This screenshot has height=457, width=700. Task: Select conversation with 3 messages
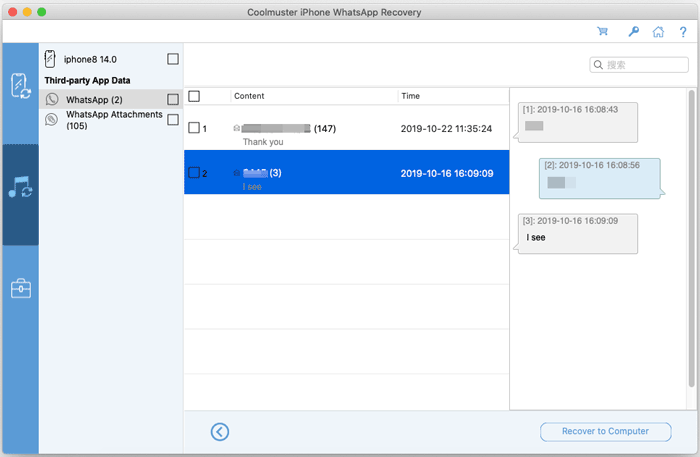(x=346, y=172)
